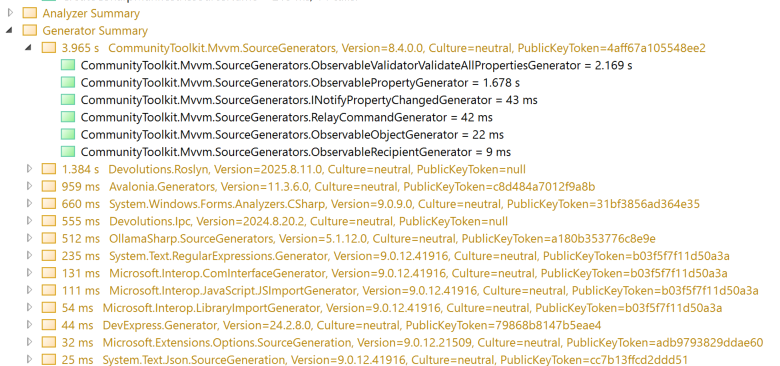Image resolution: width=780 pixels, height=366 pixels.
Task: Expand the OllamaSharp.SourceGenerators entry
Action: coord(29,238)
